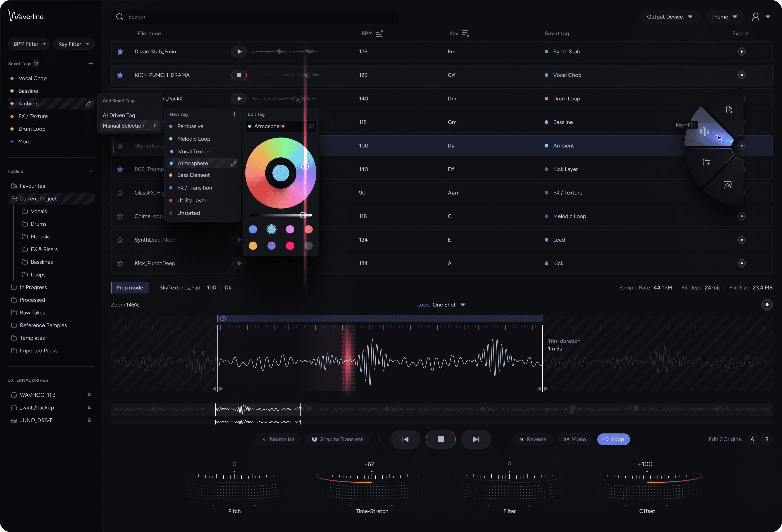Click the add-to-folder icon in radial menu

(x=707, y=162)
